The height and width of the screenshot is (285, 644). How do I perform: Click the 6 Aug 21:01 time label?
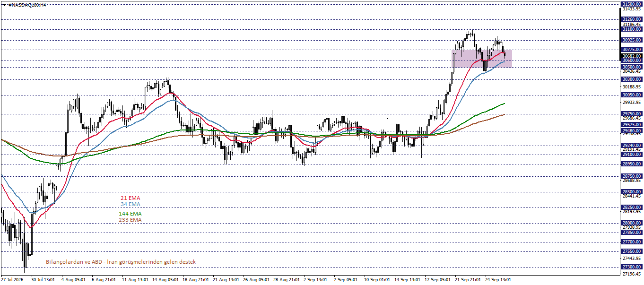click(104, 280)
